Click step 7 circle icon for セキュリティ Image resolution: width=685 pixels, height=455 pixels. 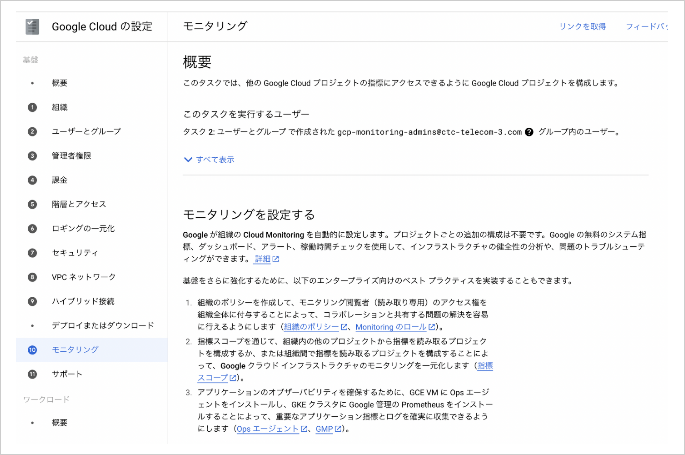[32, 253]
